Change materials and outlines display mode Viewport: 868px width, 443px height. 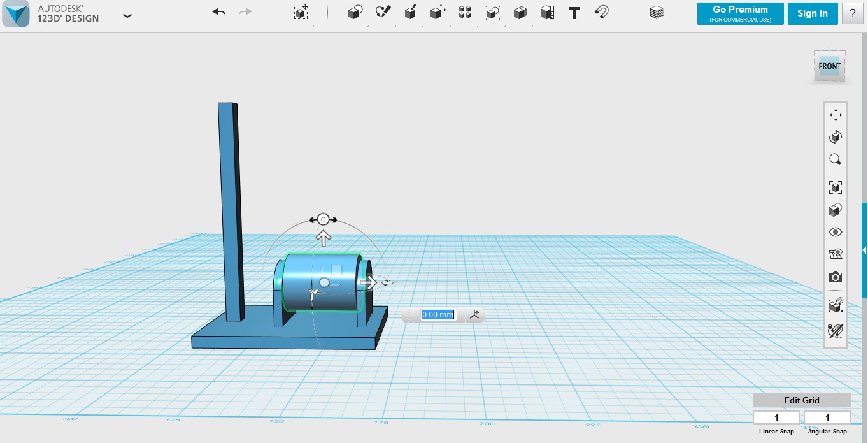pos(836,210)
